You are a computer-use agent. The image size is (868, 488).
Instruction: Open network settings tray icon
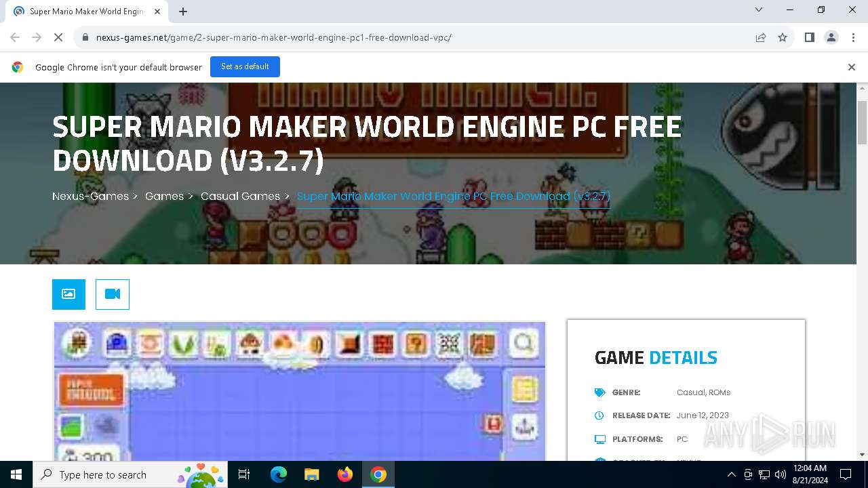point(764,474)
